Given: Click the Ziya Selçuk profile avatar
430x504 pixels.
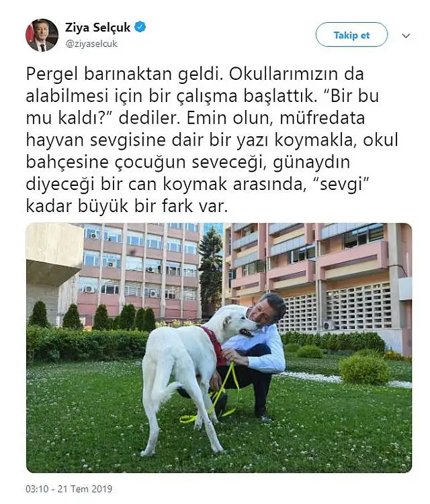Looking at the screenshot, I should (42, 35).
